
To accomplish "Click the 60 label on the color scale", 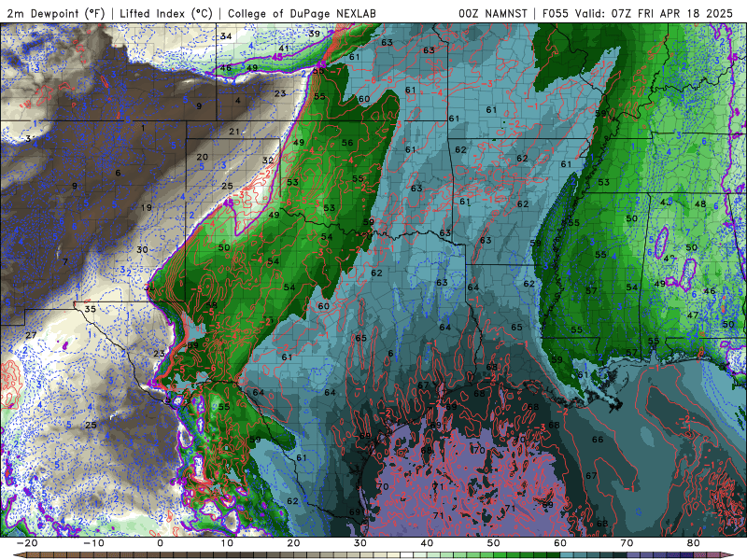I will tap(560, 543).
